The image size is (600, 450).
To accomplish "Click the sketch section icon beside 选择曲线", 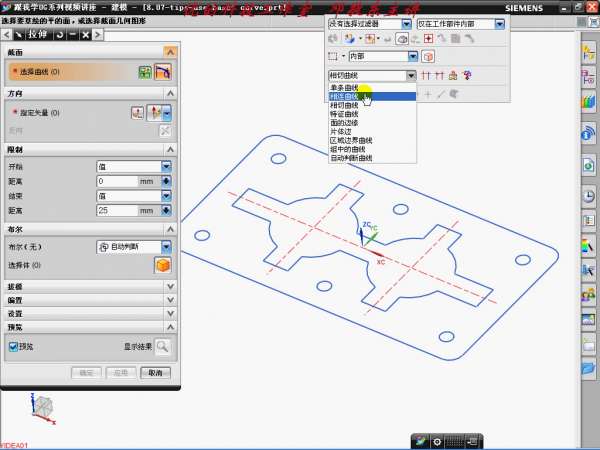I will pyautogui.click(x=145, y=72).
